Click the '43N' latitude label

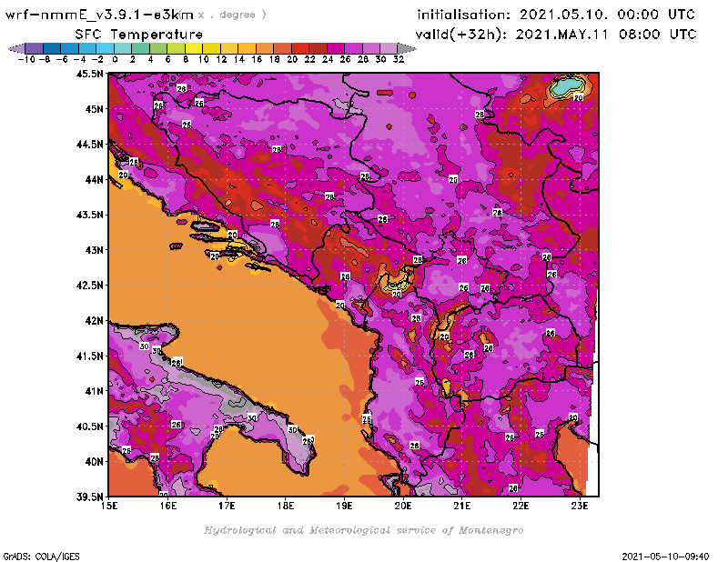(95, 250)
